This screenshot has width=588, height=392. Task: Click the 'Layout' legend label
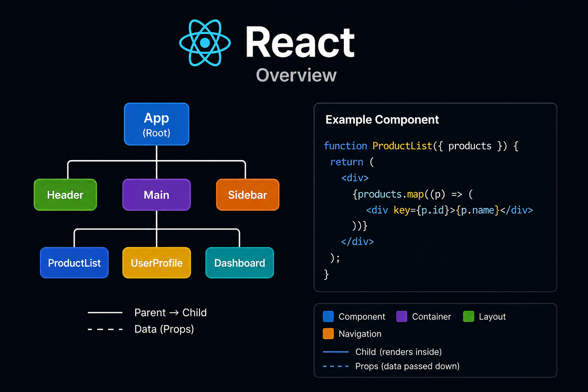pyautogui.click(x=492, y=317)
